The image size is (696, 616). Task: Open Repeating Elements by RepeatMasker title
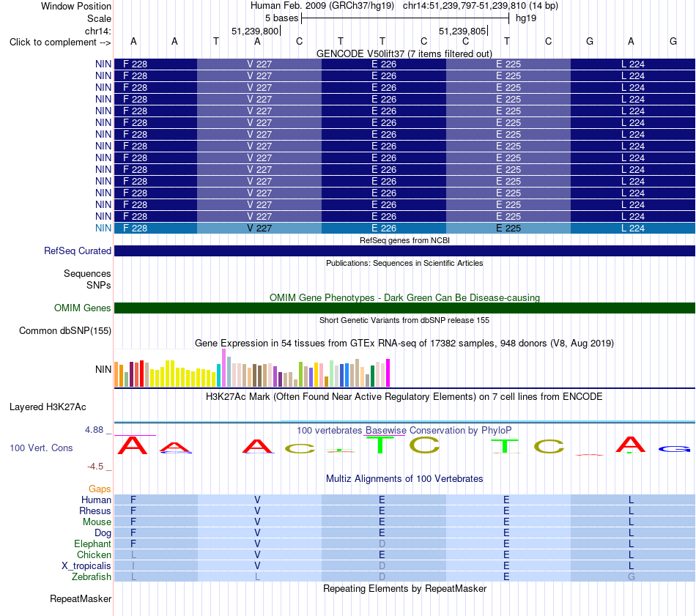[404, 588]
